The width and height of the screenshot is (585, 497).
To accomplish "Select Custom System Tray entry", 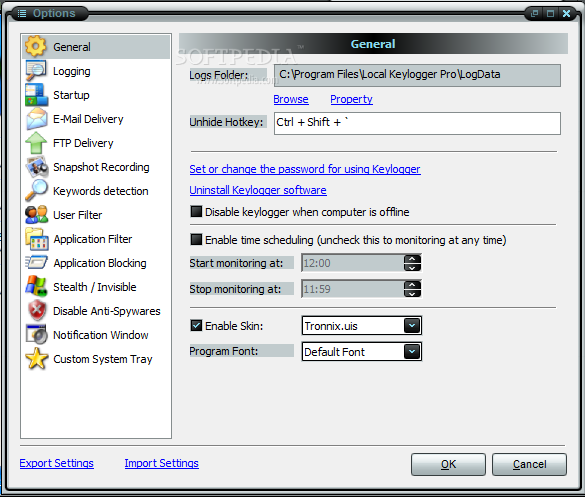I will [96, 359].
